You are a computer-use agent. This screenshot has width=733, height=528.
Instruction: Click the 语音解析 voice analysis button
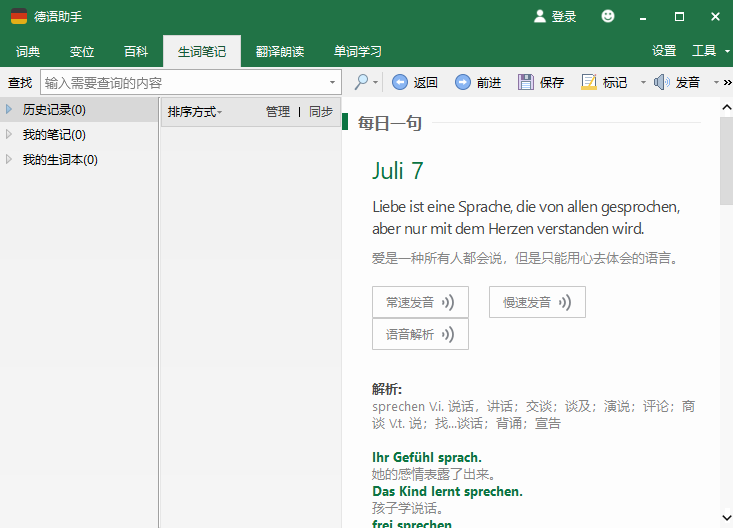(420, 334)
